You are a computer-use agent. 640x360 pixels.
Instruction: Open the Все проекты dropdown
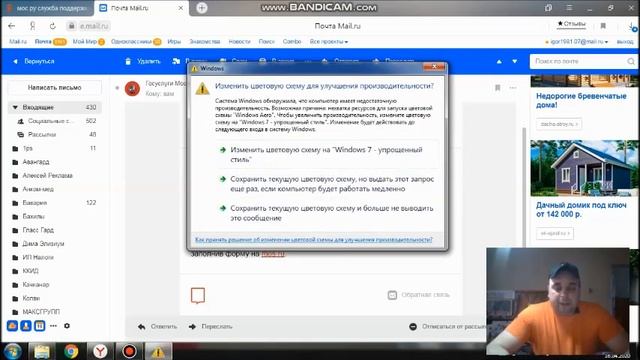coord(329,42)
